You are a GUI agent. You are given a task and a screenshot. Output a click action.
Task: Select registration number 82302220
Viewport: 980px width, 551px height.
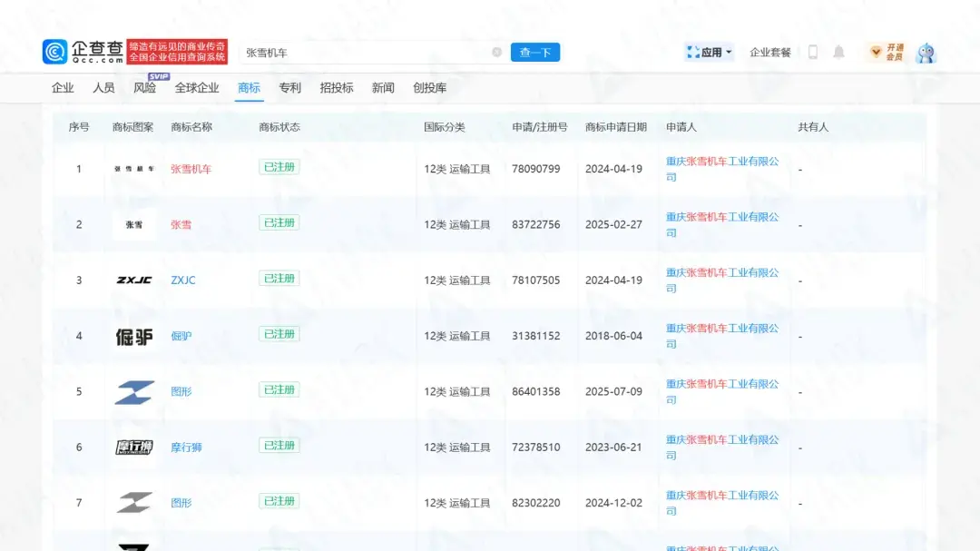(535, 503)
